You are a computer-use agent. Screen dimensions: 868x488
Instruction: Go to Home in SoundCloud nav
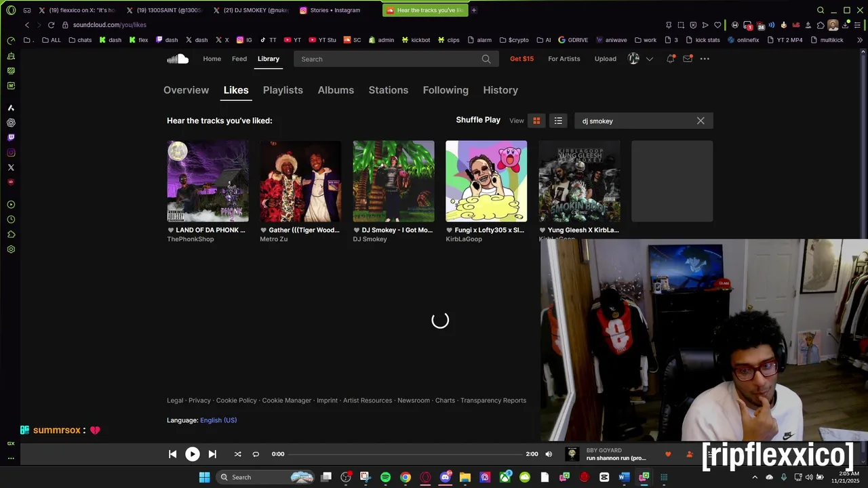212,59
